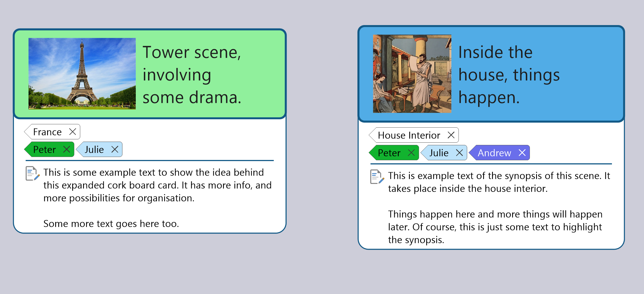Click the line 'Some more text goes here too.'
This screenshot has height=294, width=644.
[x=111, y=223]
